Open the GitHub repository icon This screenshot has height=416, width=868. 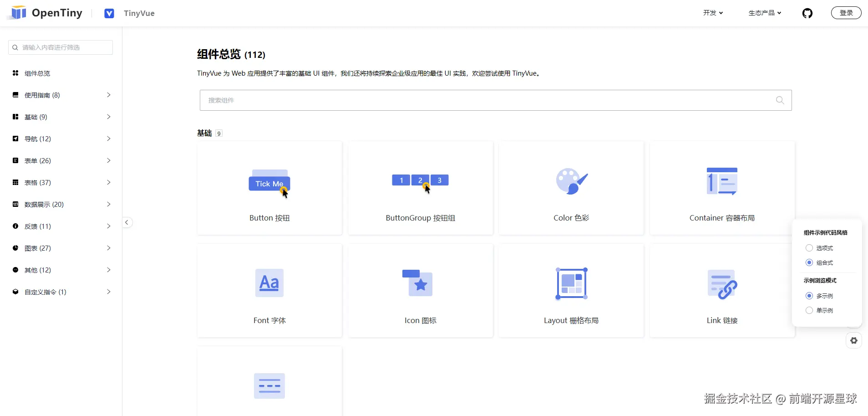click(x=807, y=13)
